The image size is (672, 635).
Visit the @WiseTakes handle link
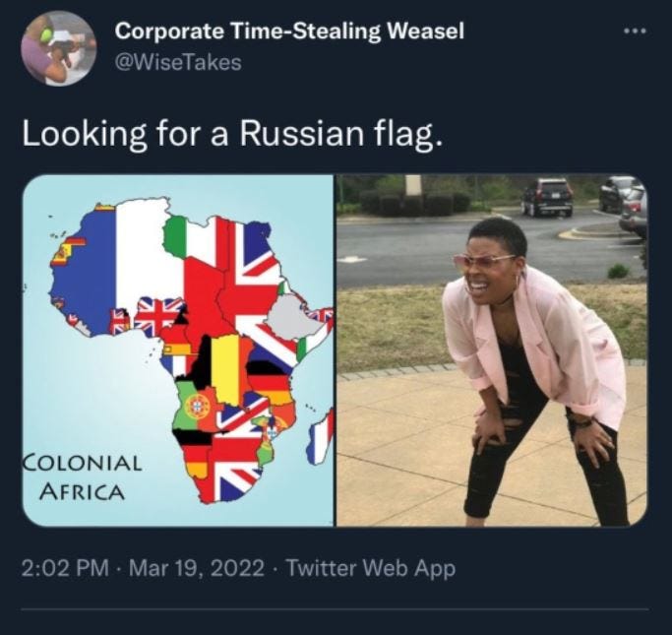pyautogui.click(x=178, y=63)
